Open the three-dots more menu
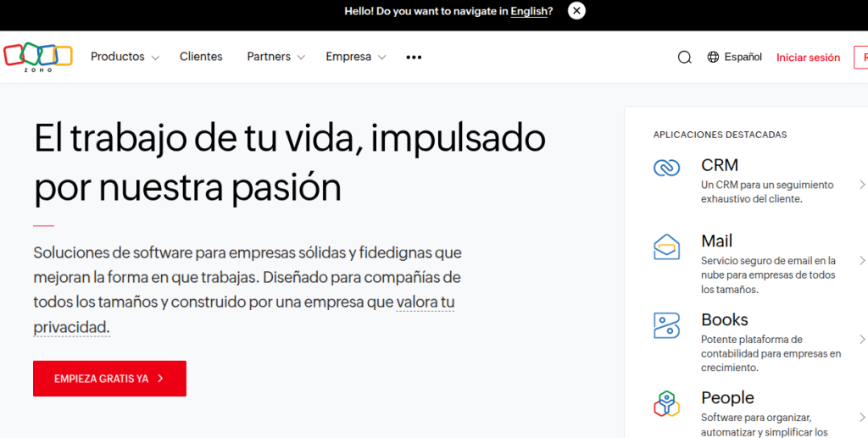The image size is (868, 438). [414, 58]
